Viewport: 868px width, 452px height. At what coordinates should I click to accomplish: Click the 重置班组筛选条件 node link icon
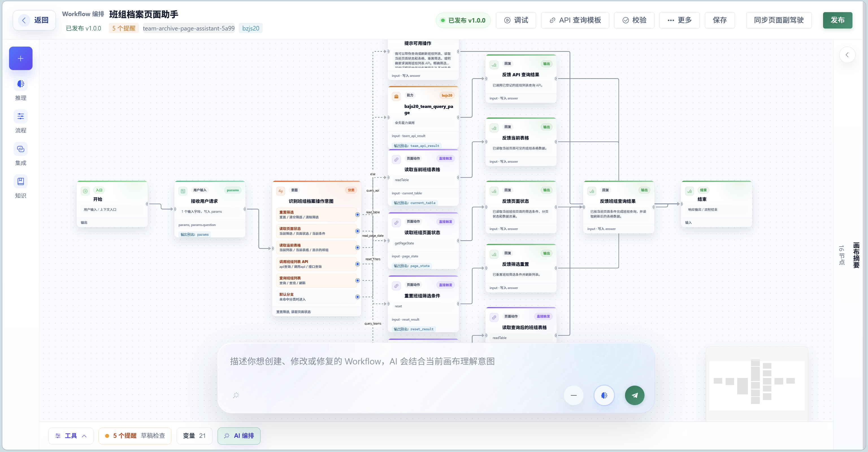pyautogui.click(x=396, y=286)
